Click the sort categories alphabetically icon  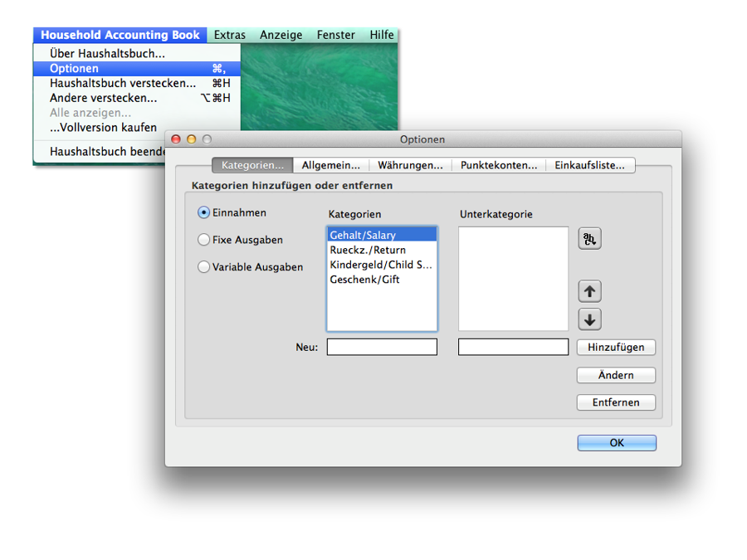pos(589,239)
